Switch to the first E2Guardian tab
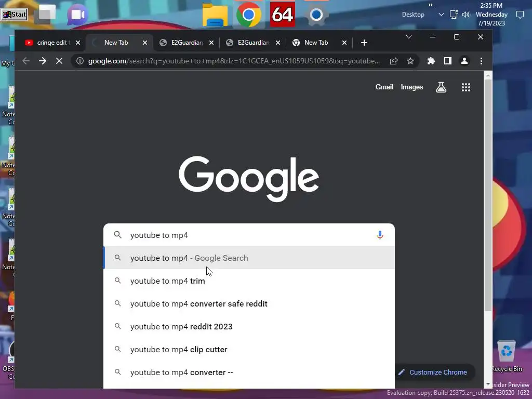The image size is (532, 399). click(x=187, y=43)
